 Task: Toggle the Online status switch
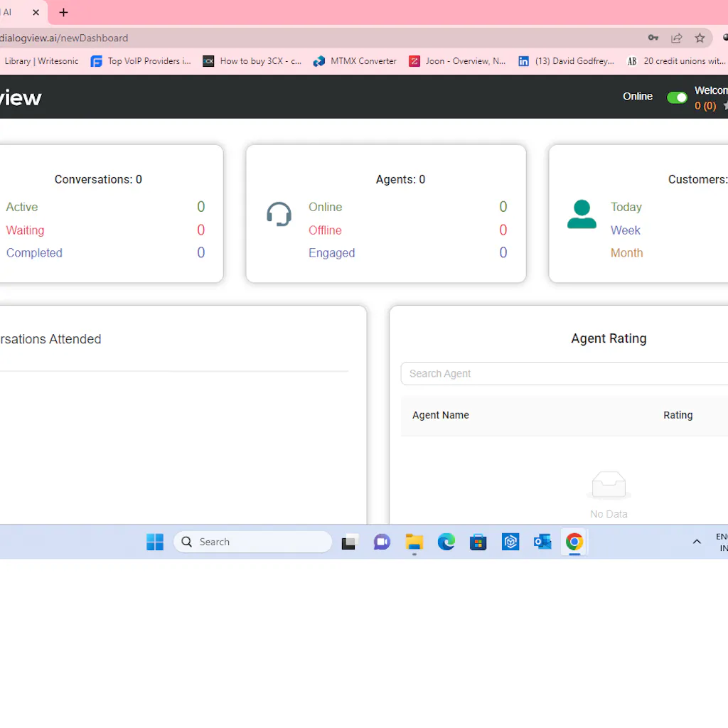coord(677,97)
